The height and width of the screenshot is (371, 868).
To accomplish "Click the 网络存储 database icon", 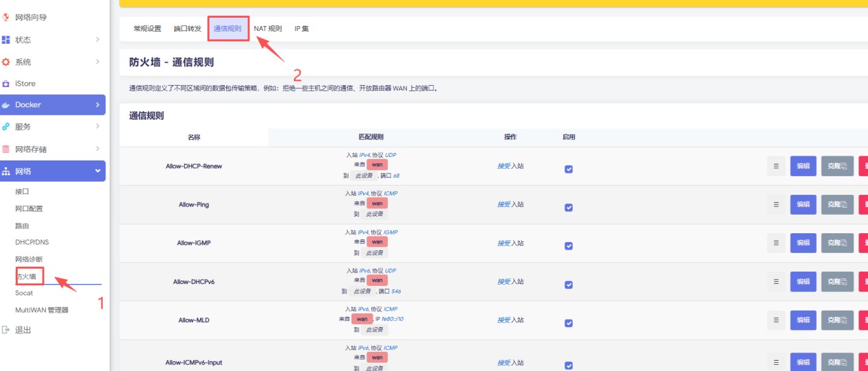I will (x=6, y=149).
